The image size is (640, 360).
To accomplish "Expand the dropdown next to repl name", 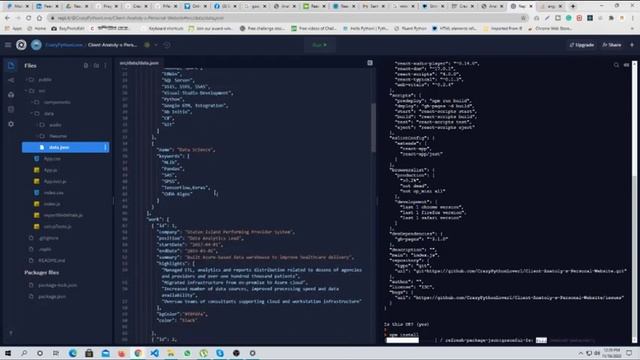I will (x=156, y=45).
